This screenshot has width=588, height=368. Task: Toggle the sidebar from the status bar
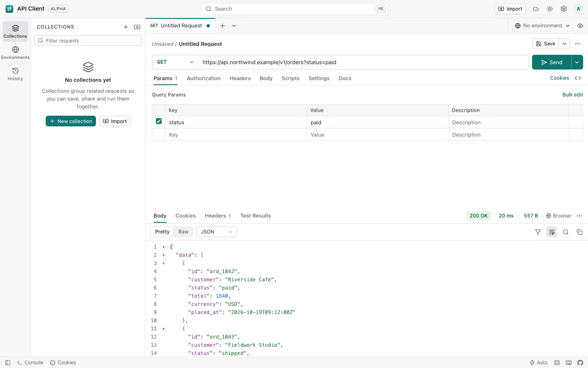pyautogui.click(x=8, y=363)
